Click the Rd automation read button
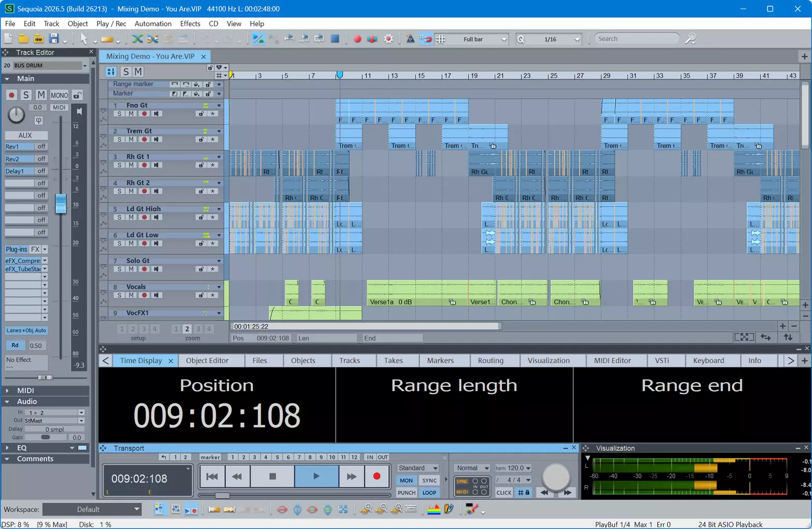Screen dimensions: 812x529 15,345
